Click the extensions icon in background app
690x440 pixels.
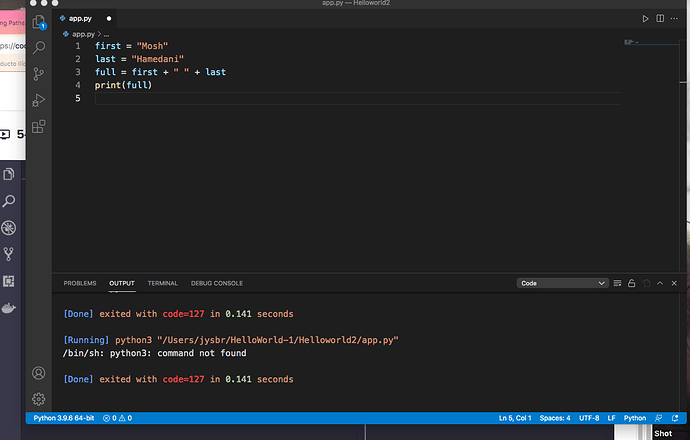9,281
